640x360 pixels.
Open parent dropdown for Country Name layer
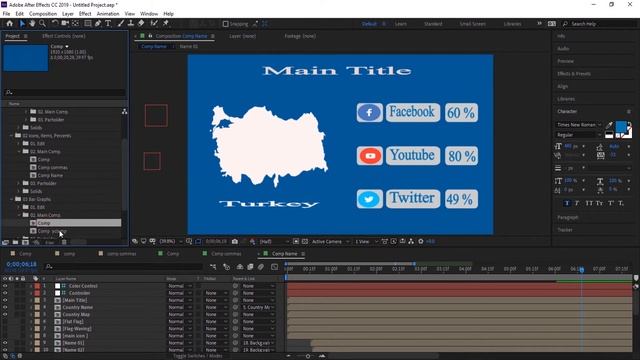coord(259,307)
